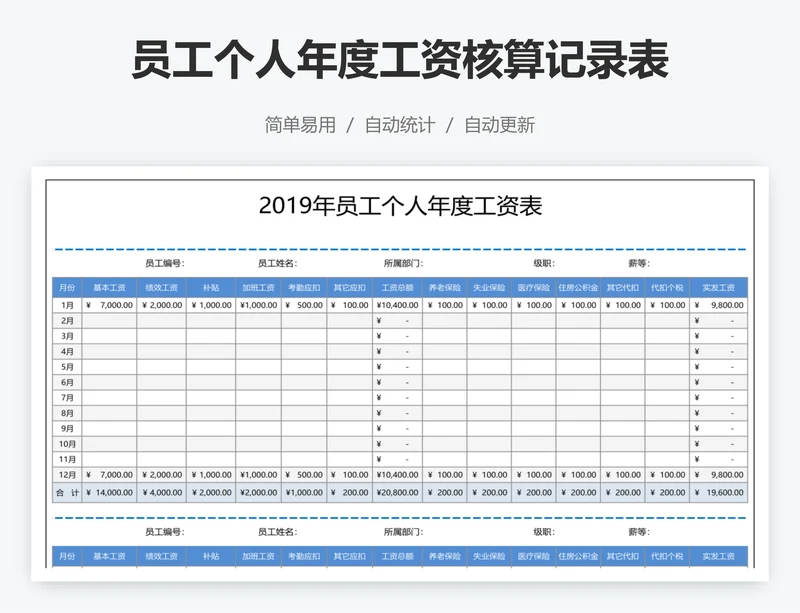Select the 14,000.00 total cell
The height and width of the screenshot is (613, 800).
click(109, 493)
